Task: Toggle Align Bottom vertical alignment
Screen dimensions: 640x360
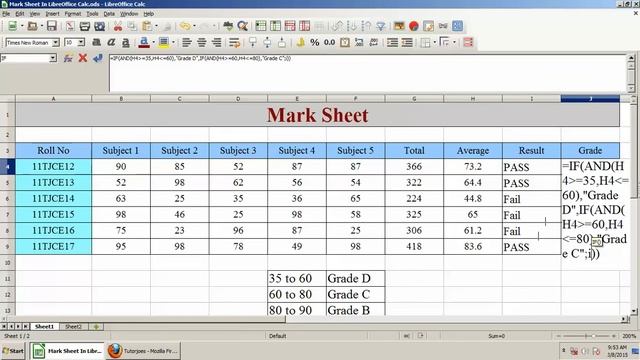Action: [282, 42]
